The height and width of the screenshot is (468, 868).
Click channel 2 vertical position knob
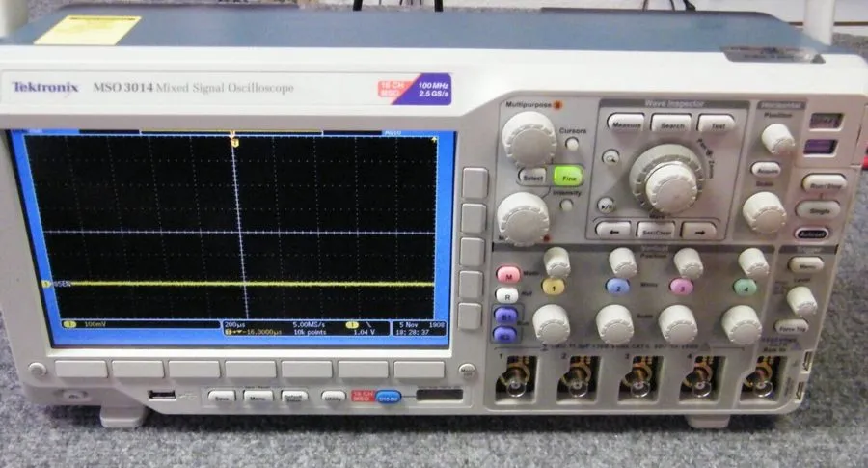(x=623, y=262)
